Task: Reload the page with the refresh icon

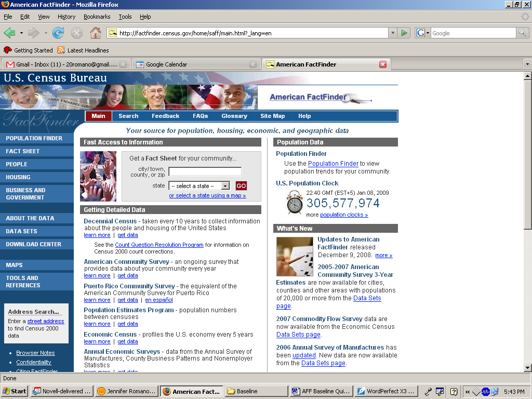Action: 58,33
